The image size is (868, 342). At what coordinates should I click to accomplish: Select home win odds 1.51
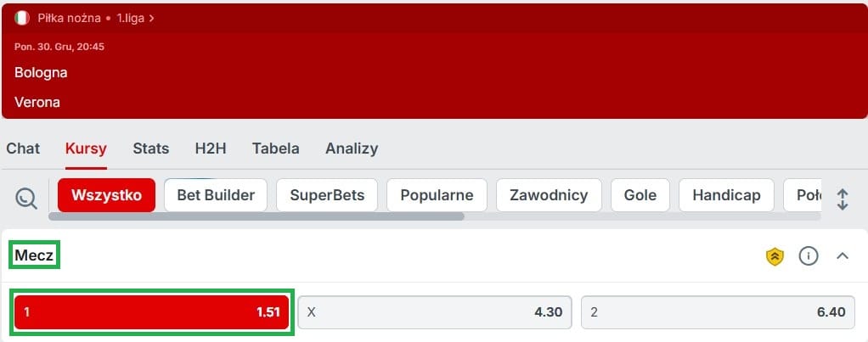[x=152, y=312]
